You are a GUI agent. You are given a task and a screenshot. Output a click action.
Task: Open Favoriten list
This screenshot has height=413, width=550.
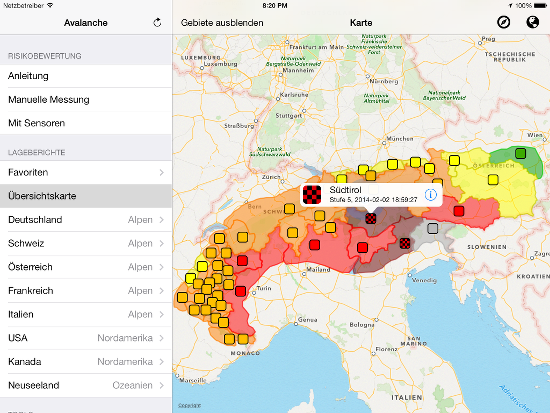(86, 172)
